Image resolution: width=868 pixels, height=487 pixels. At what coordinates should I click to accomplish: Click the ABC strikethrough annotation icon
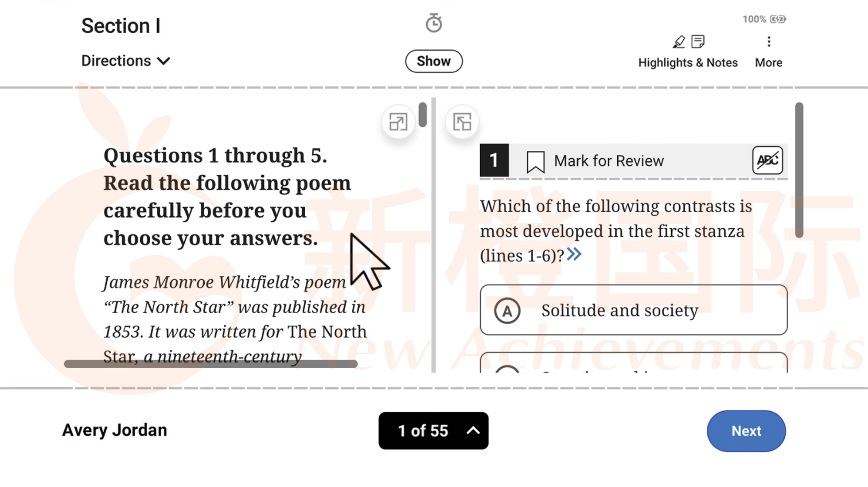coord(768,160)
